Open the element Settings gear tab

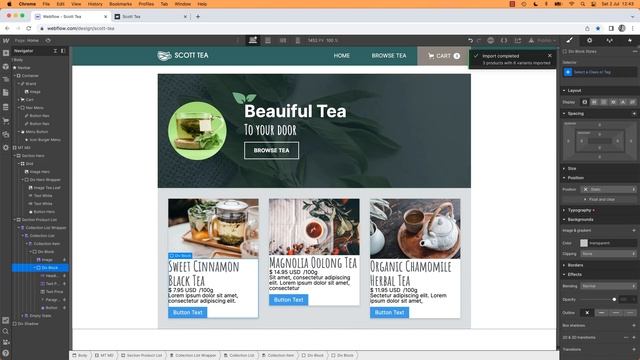(x=589, y=40)
